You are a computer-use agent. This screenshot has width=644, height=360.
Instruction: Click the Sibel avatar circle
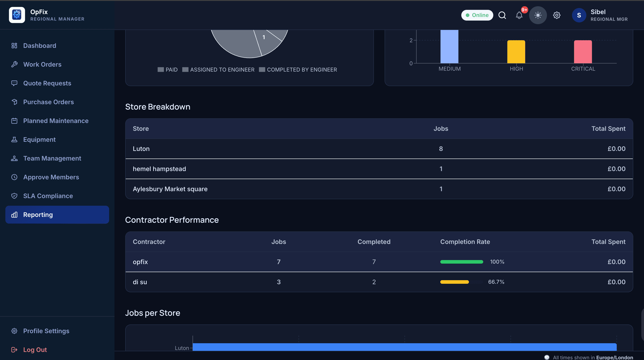(x=579, y=15)
